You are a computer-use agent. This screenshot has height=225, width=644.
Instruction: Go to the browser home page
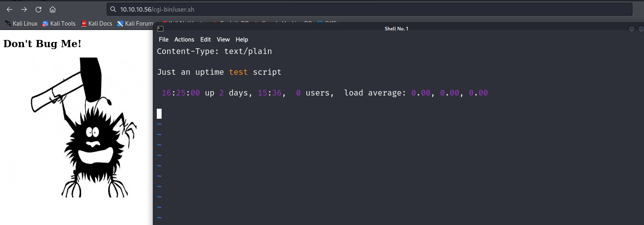pyautogui.click(x=52, y=9)
